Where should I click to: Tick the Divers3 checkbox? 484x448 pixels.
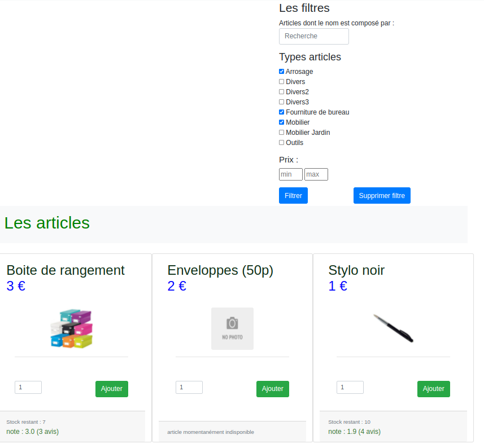pyautogui.click(x=282, y=102)
